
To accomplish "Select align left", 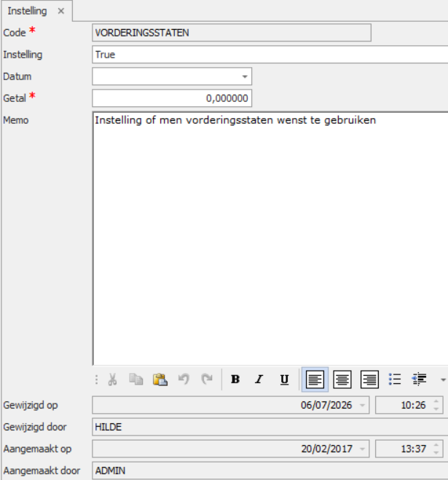I will coord(315,379).
